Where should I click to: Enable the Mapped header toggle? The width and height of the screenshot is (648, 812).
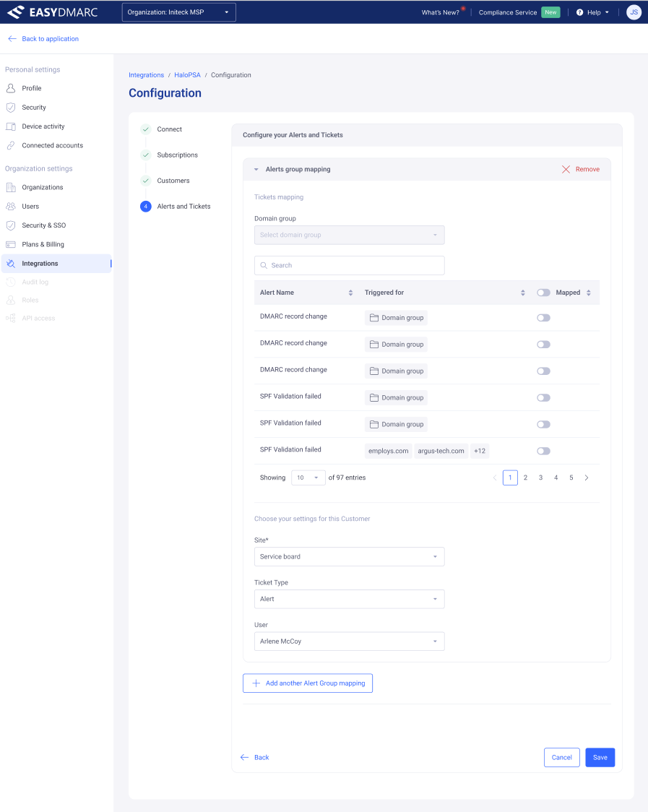pyautogui.click(x=543, y=293)
